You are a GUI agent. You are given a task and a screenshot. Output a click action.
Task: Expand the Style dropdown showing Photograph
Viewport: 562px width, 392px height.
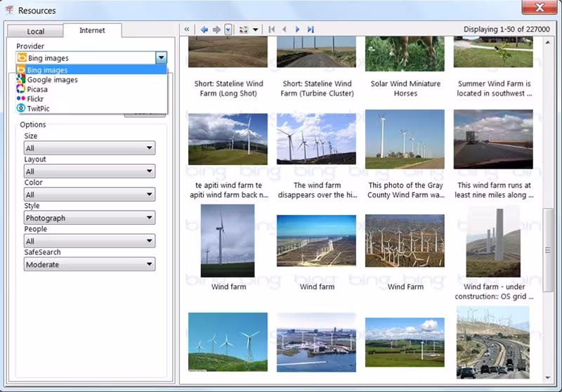coord(89,218)
